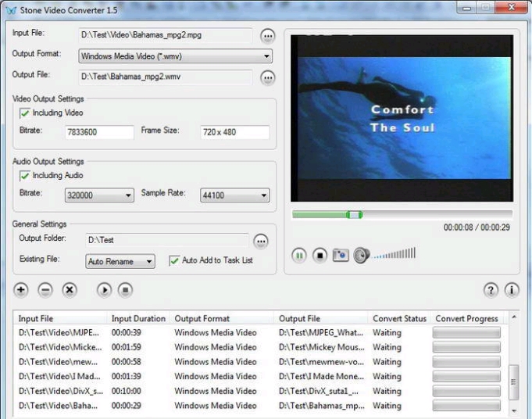Open about info with i icon

point(512,290)
